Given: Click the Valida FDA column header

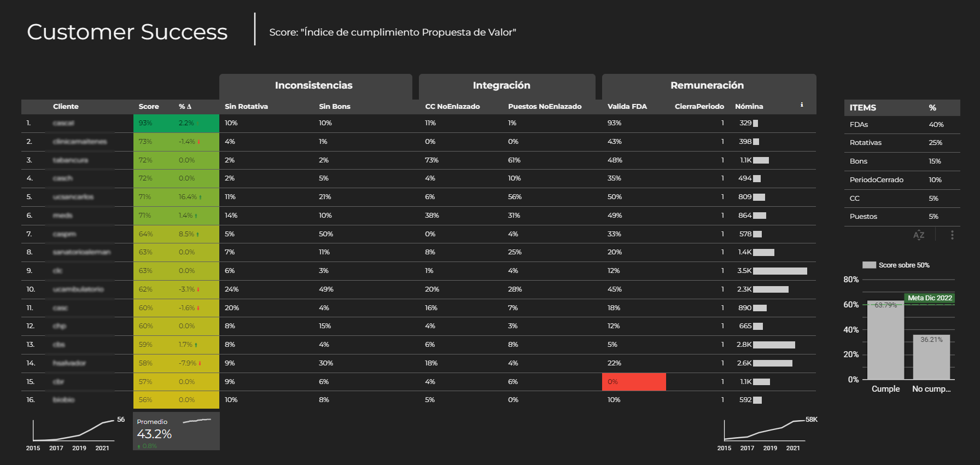Looking at the screenshot, I should coord(627,107).
